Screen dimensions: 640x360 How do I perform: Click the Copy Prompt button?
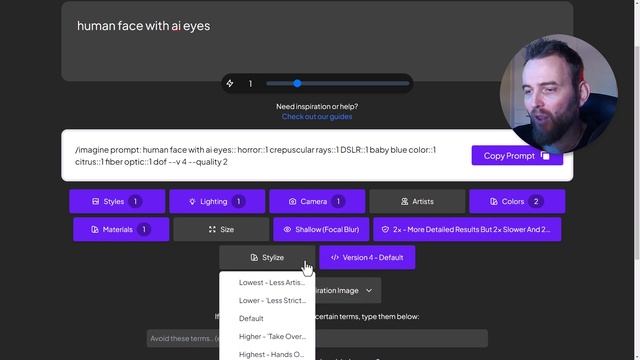(x=517, y=156)
